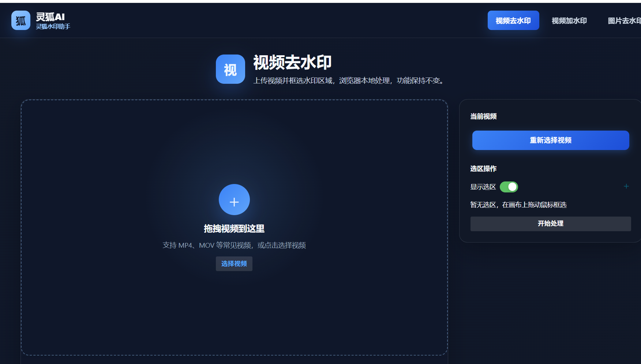Click the 暂无选区 status message
641x364 pixels.
pos(518,205)
